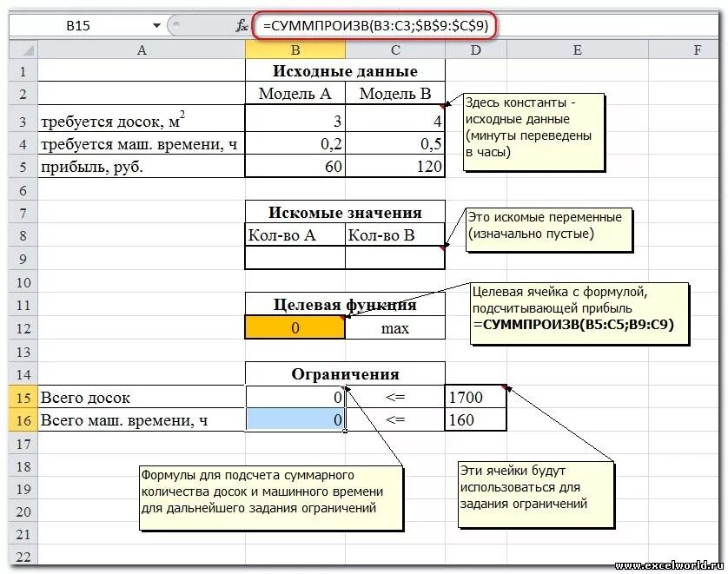This screenshot has width=728, height=574.
Task: Click the 'Модель А' cell
Action: (295, 93)
